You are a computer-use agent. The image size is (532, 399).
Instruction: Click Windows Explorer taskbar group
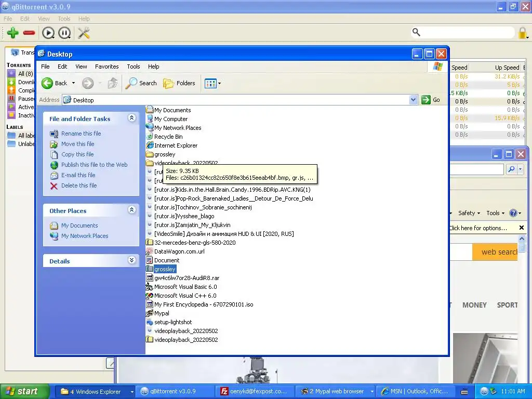(x=95, y=392)
